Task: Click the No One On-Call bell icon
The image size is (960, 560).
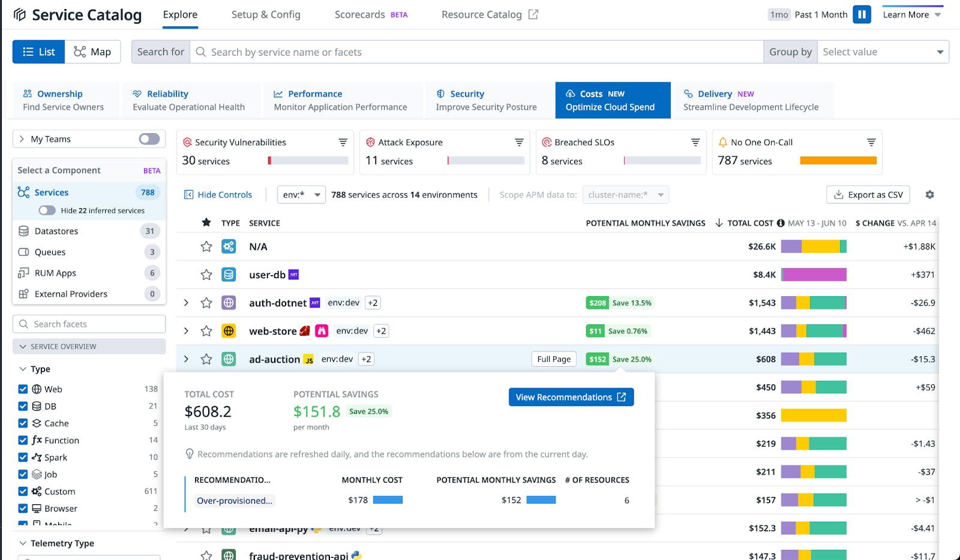Action: pos(723,142)
